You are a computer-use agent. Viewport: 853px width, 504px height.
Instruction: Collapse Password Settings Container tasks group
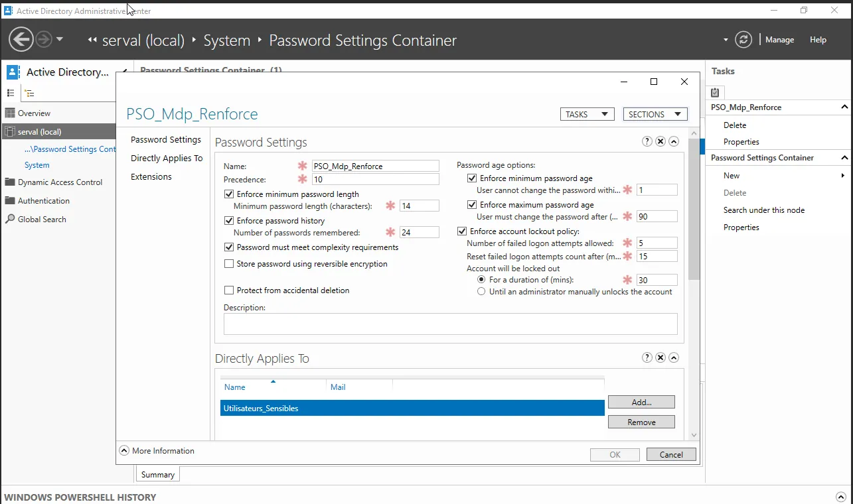[844, 158]
